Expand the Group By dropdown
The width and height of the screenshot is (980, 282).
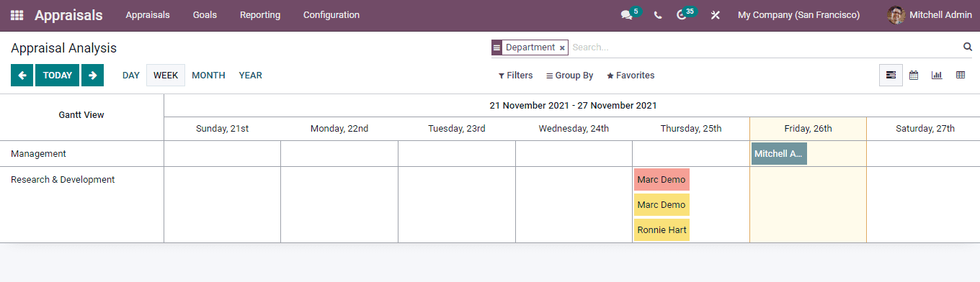coord(570,76)
